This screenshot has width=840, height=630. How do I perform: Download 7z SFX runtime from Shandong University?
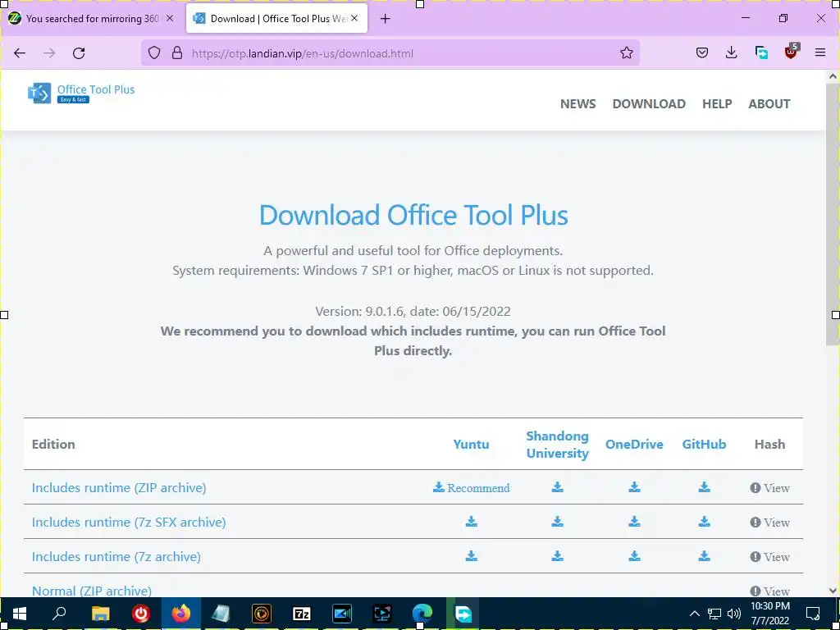[x=557, y=521]
